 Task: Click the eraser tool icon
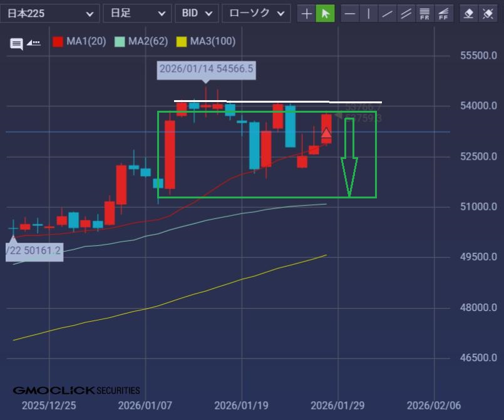pyautogui.click(x=469, y=13)
